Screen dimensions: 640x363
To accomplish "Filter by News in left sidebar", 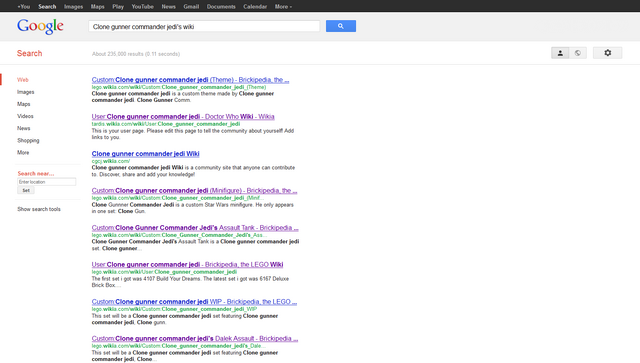I will tap(24, 128).
